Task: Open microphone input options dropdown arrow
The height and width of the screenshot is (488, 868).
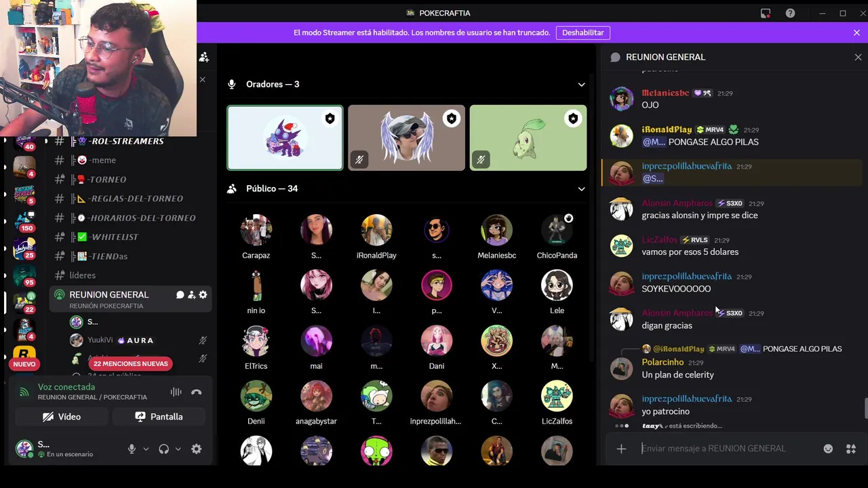Action: [x=146, y=449]
